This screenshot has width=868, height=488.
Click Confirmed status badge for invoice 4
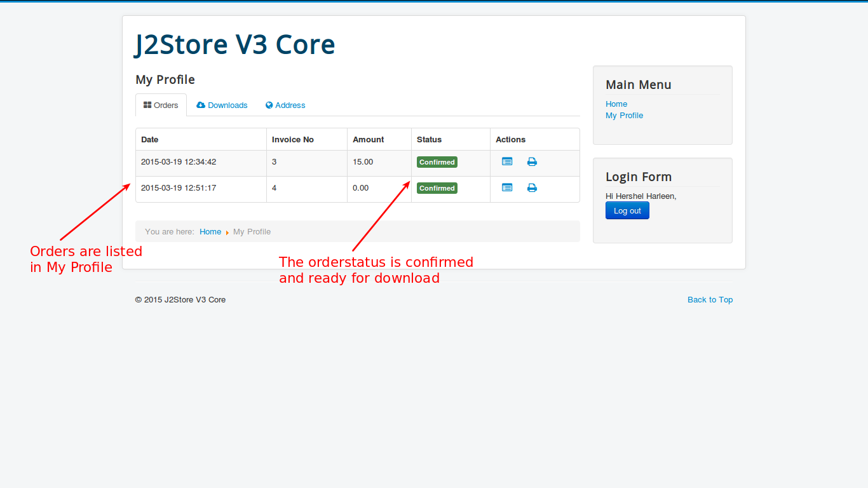(437, 188)
